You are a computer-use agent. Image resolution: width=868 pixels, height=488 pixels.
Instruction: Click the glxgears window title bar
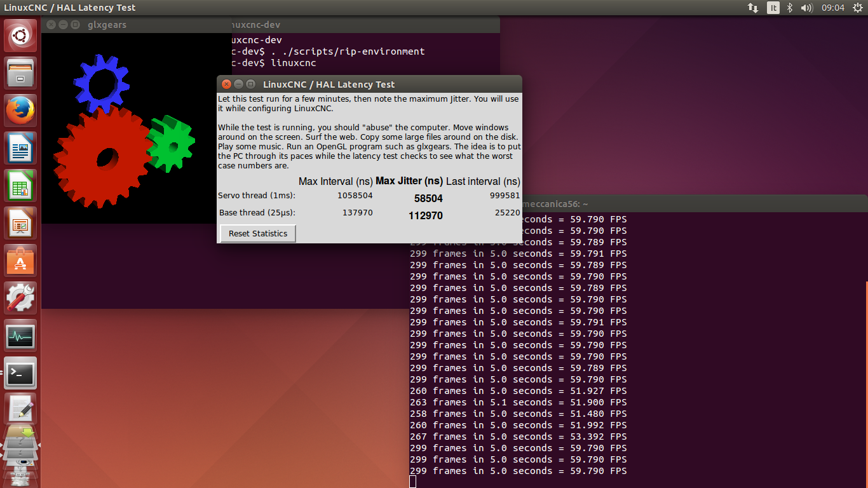click(x=137, y=25)
